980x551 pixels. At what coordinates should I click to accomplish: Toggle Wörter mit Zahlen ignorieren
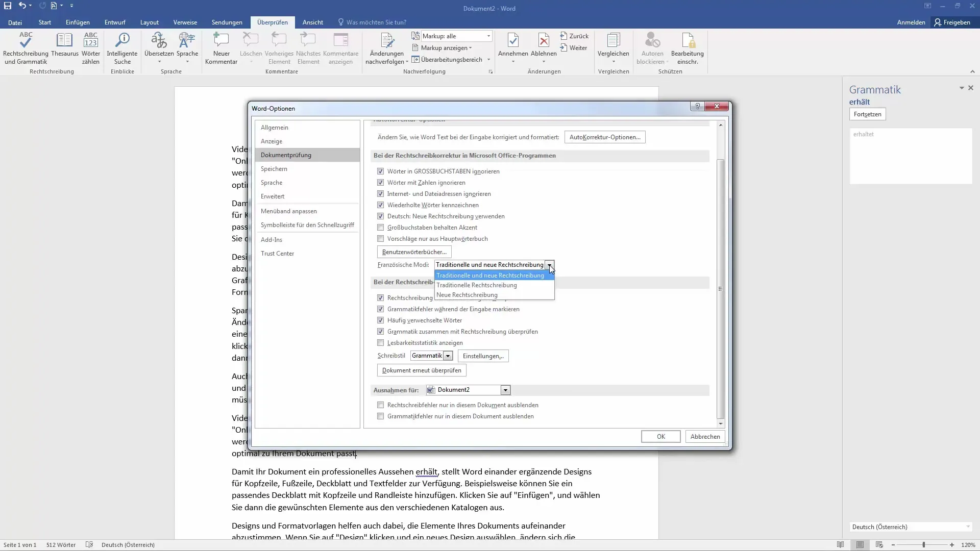point(380,183)
